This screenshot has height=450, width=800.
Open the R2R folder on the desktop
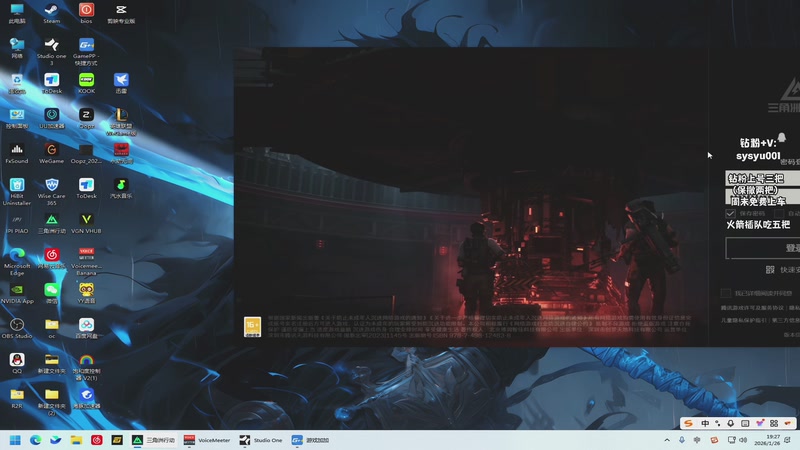coord(17,398)
